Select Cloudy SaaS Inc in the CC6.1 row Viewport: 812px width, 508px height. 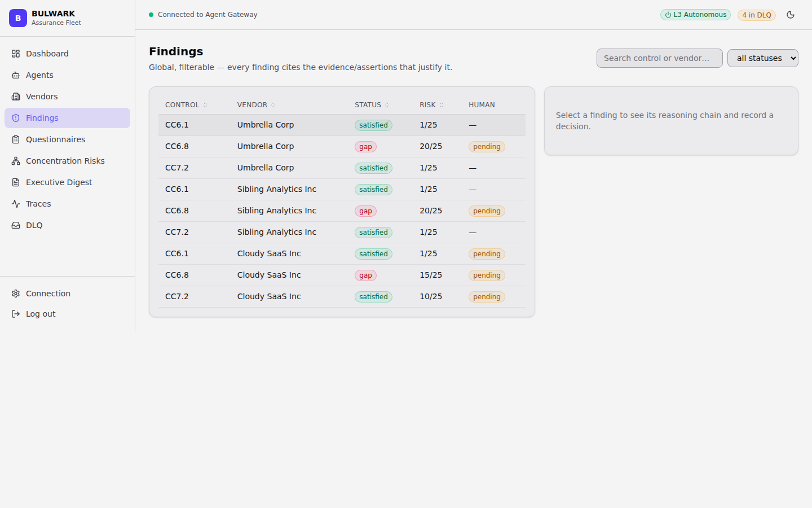(269, 253)
